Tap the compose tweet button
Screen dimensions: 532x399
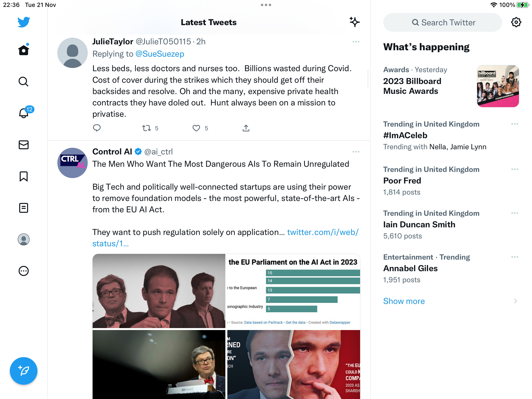pyautogui.click(x=24, y=371)
